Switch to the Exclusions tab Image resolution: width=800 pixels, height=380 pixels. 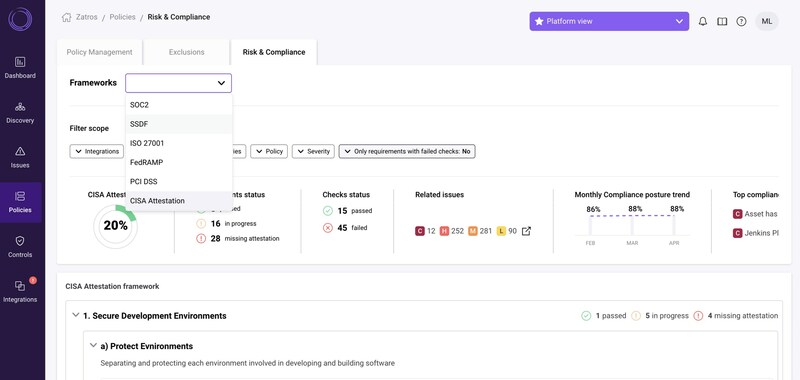pyautogui.click(x=187, y=52)
